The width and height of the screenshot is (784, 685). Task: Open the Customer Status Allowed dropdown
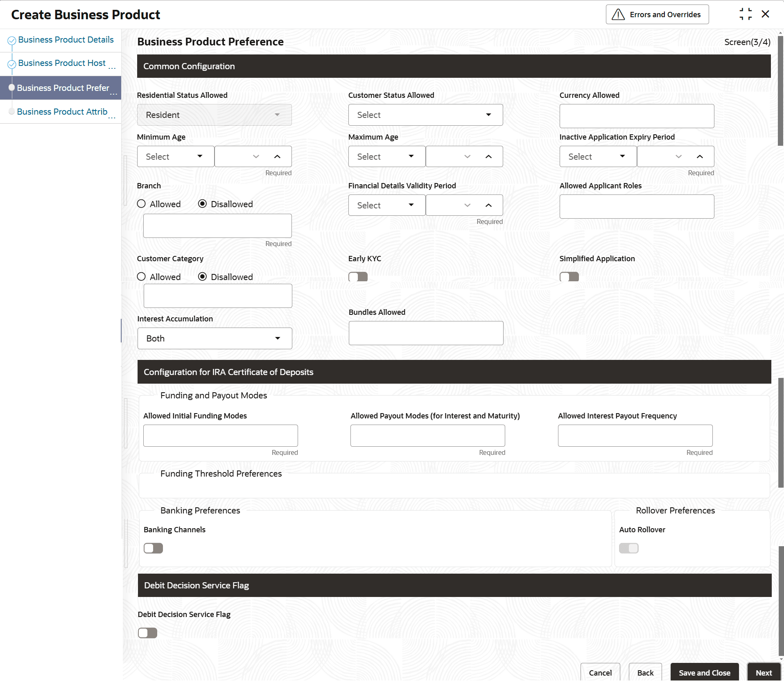[x=425, y=115]
